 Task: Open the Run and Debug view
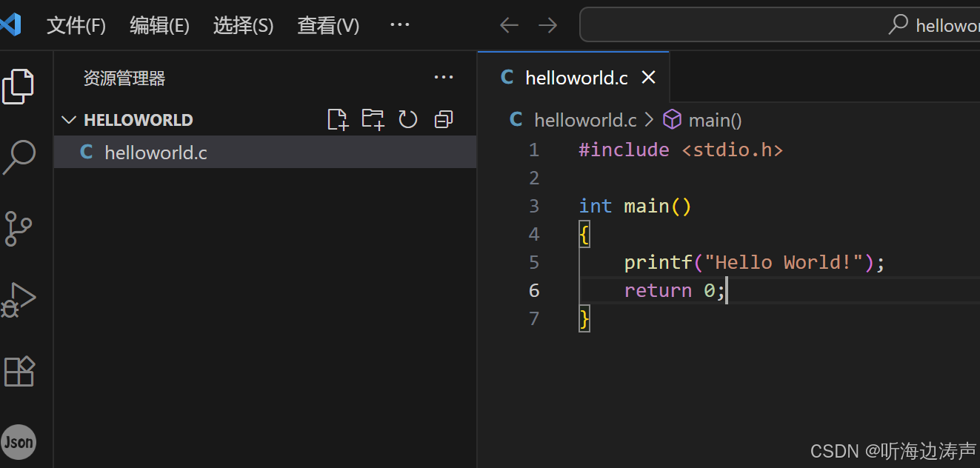click(19, 299)
